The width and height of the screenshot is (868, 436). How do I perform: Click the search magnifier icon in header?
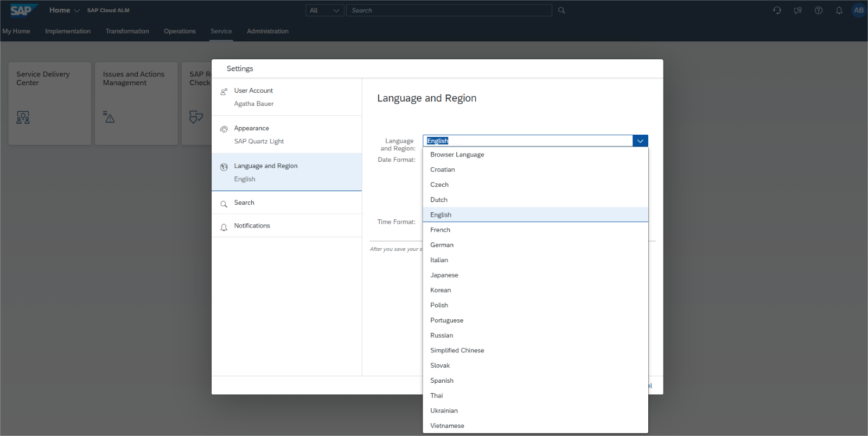click(x=561, y=10)
